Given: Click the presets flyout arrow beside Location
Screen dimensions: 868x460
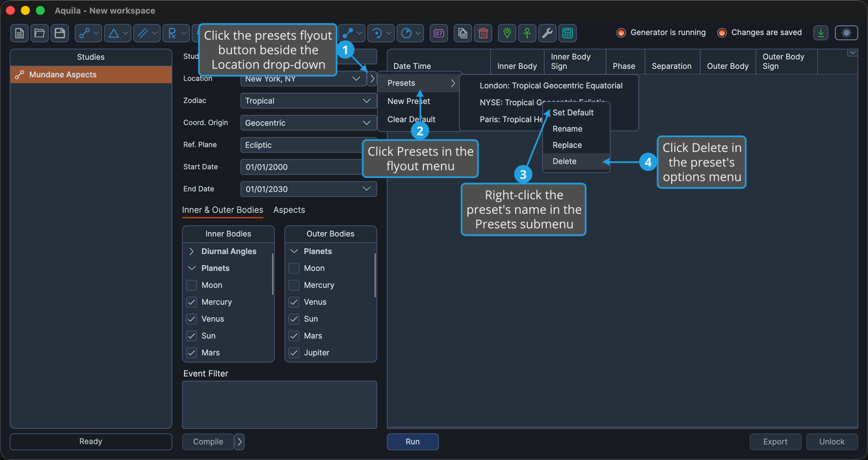Looking at the screenshot, I should click(372, 79).
